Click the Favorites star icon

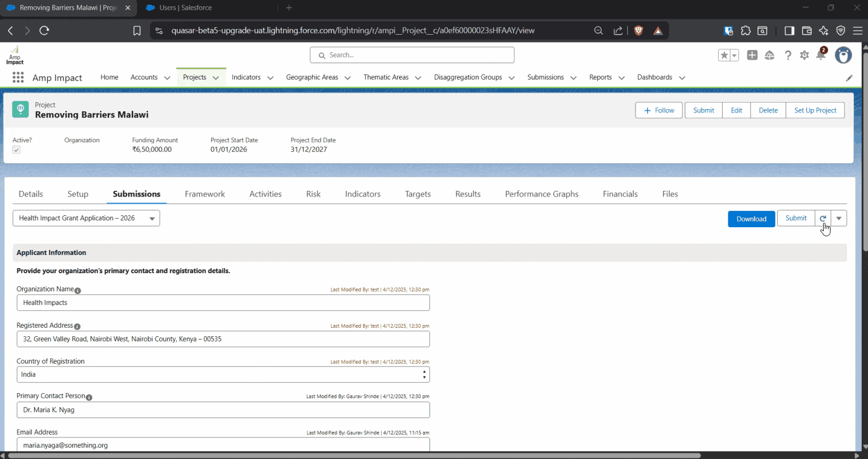(724, 55)
